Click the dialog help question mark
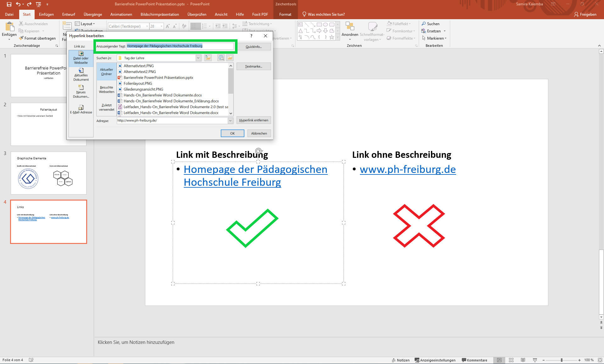 [251, 36]
